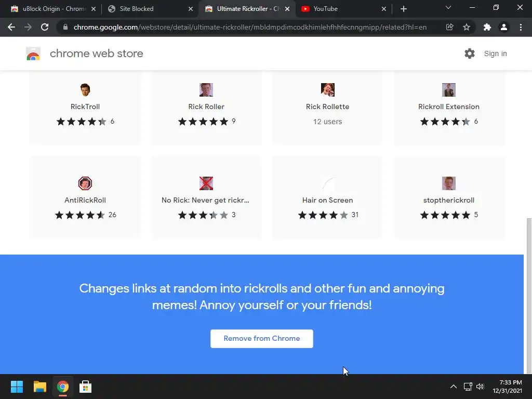Click the '12 users' text under Rick Rollette
The height and width of the screenshot is (399, 532).
click(x=328, y=122)
